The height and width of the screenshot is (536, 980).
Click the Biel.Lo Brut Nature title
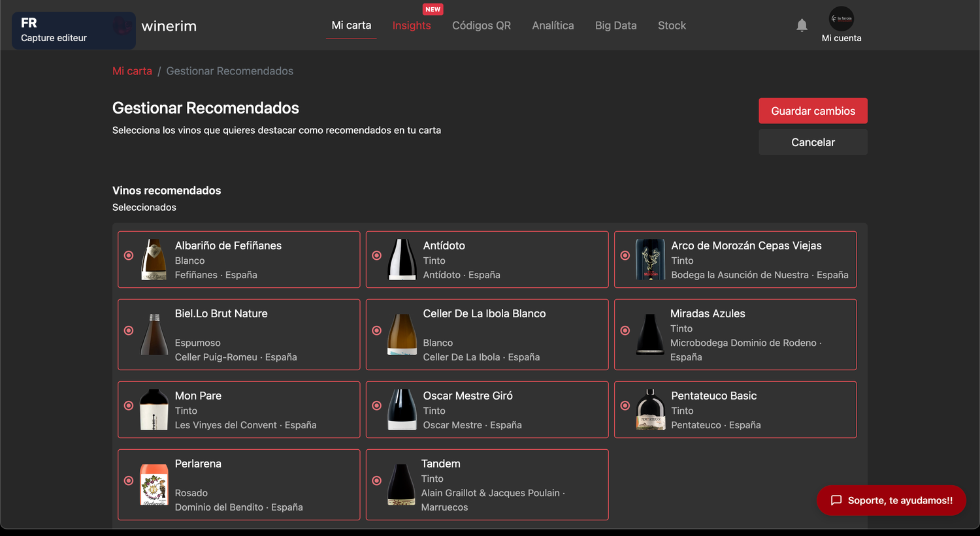pyautogui.click(x=221, y=313)
